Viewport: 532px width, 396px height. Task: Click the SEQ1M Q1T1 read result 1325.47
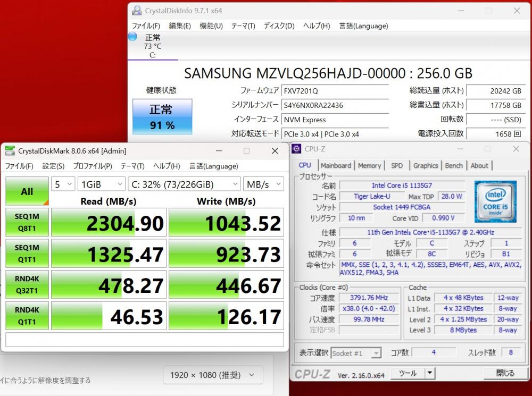pyautogui.click(x=109, y=254)
